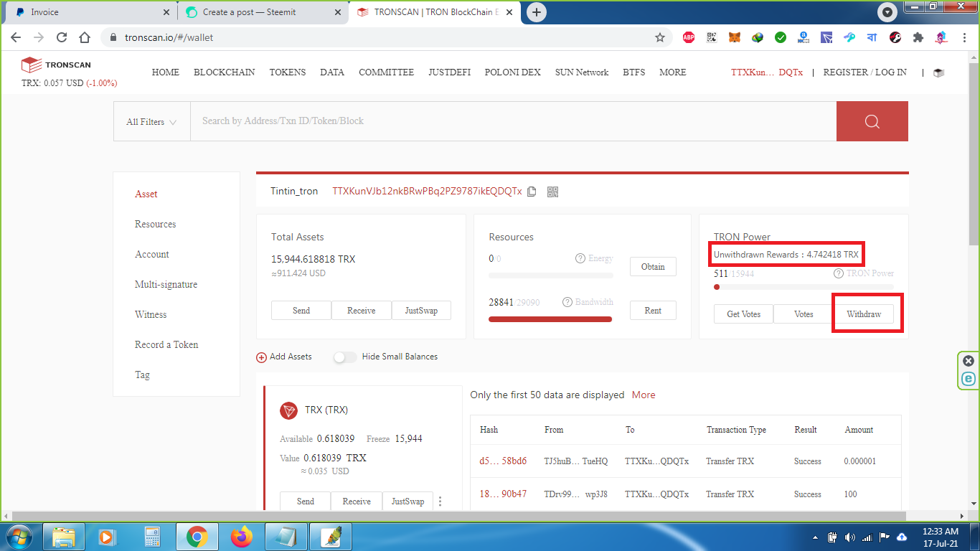Close the side widget with X icon
The height and width of the screenshot is (551, 980).
pos(969,361)
